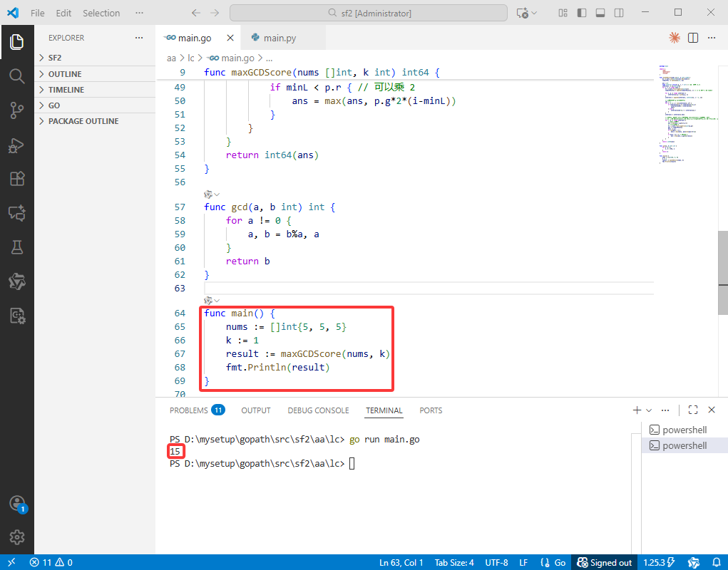Toggle the bottom Panel visibility
The height and width of the screenshot is (570, 728).
(x=600, y=13)
